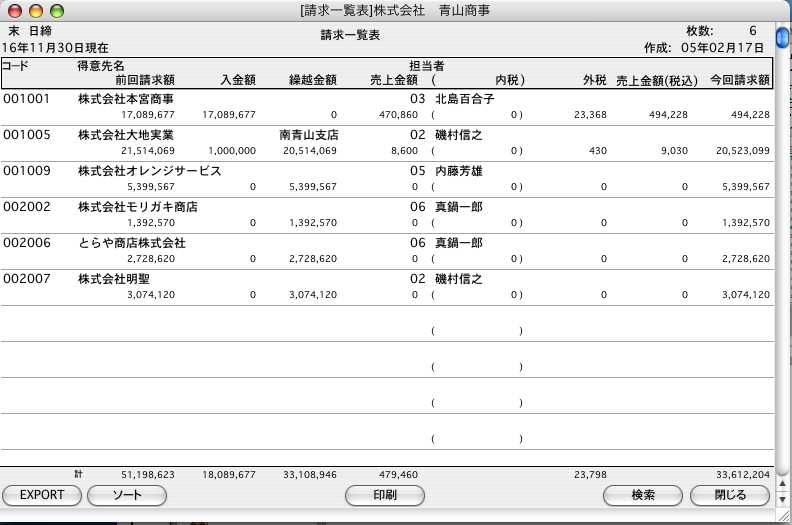The width and height of the screenshot is (792, 525).
Task: Click the 入金額 column header
Action: [x=235, y=79]
